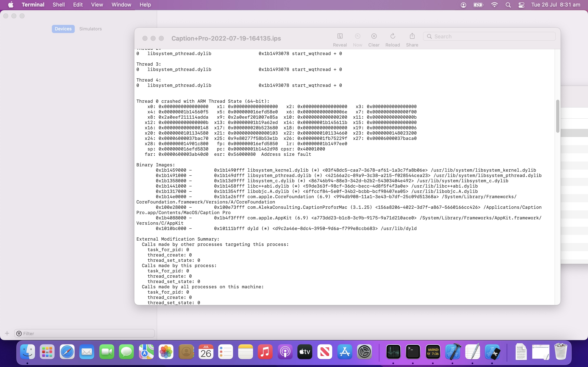The width and height of the screenshot is (588, 367).
Task: Click the crash log vertical scrollbar
Action: 557,116
